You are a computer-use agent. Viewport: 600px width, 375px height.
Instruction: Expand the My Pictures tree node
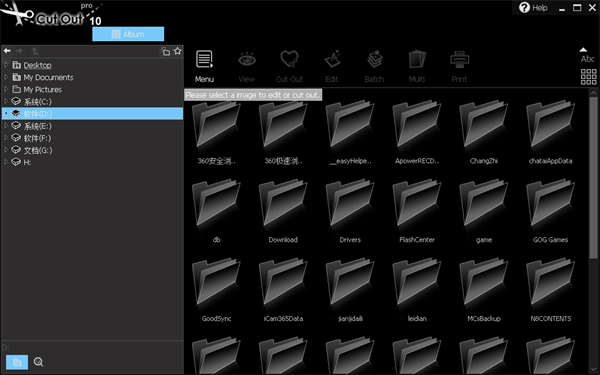pos(6,89)
